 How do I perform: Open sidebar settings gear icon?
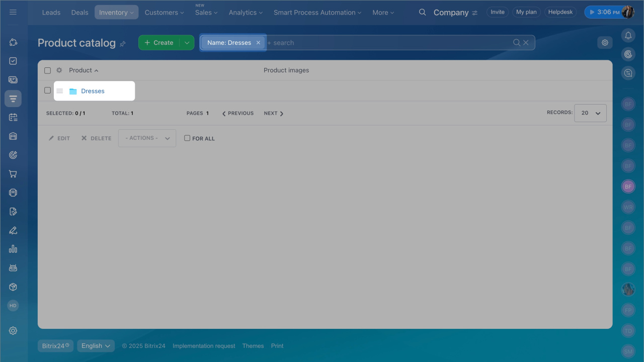[13, 330]
